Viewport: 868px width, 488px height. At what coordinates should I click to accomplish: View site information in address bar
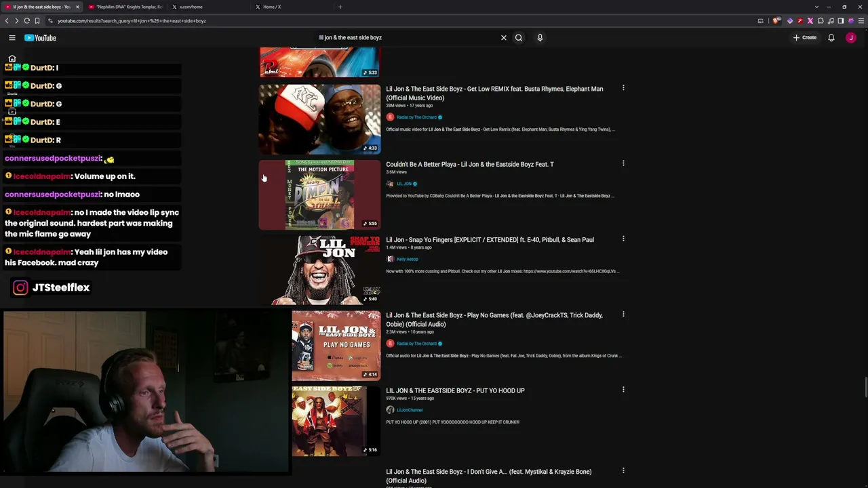pyautogui.click(x=50, y=21)
